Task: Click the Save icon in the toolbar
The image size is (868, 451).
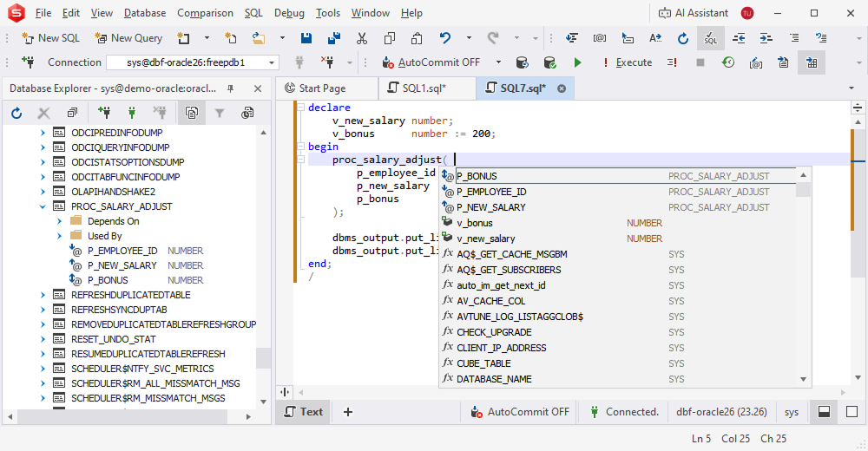Action: (x=306, y=38)
